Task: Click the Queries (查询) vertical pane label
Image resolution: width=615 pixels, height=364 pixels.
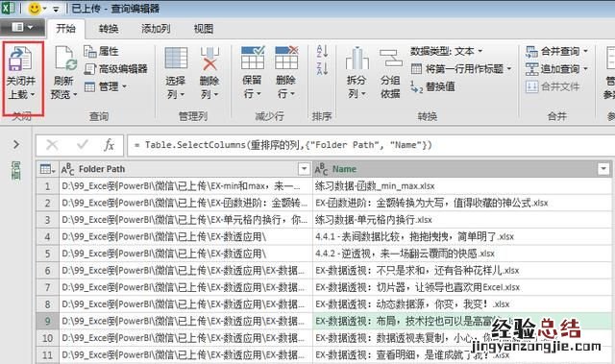Action: coord(15,170)
